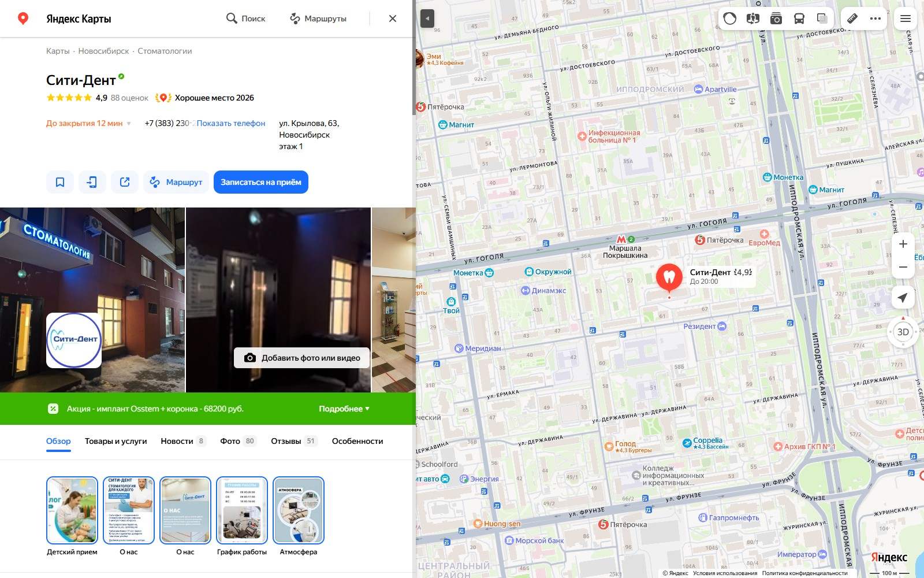Toggle the photos layer camera icon
The height and width of the screenshot is (578, 924).
click(776, 18)
